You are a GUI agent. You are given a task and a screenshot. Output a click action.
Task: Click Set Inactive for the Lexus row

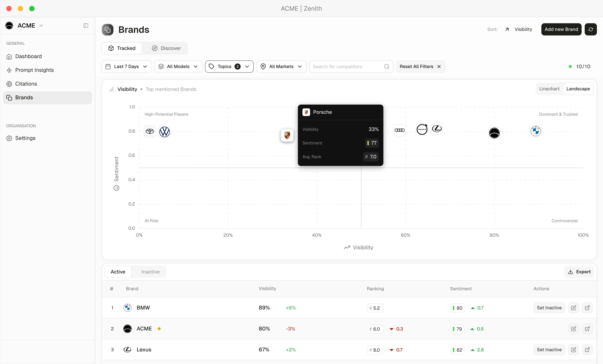[549, 350]
